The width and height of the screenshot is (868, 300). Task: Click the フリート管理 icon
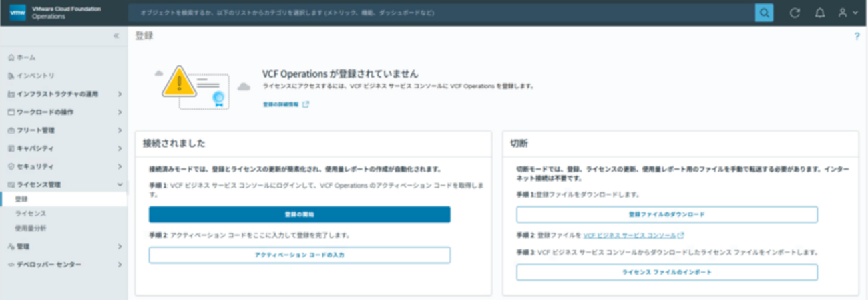(11, 130)
